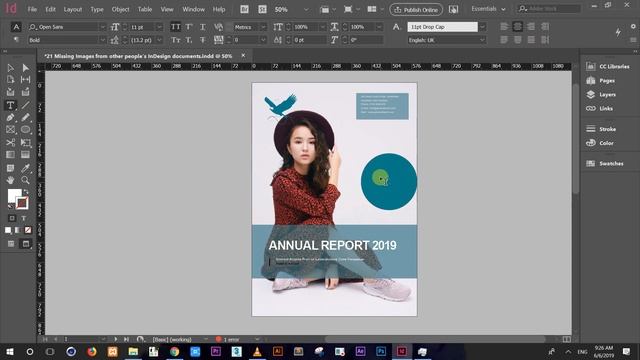Viewport: 640px width, 360px height.
Task: Toggle Strikethrough formatting
Action: pos(202,40)
